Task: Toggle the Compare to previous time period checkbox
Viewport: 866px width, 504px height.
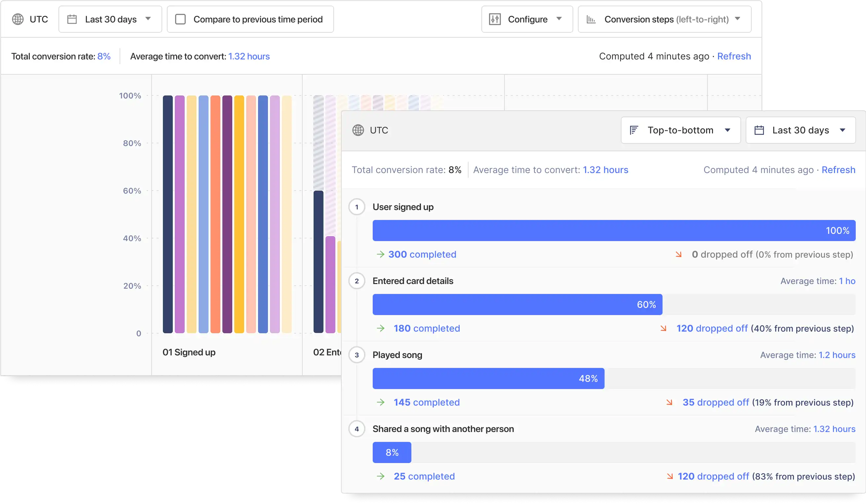Action: [x=180, y=19]
